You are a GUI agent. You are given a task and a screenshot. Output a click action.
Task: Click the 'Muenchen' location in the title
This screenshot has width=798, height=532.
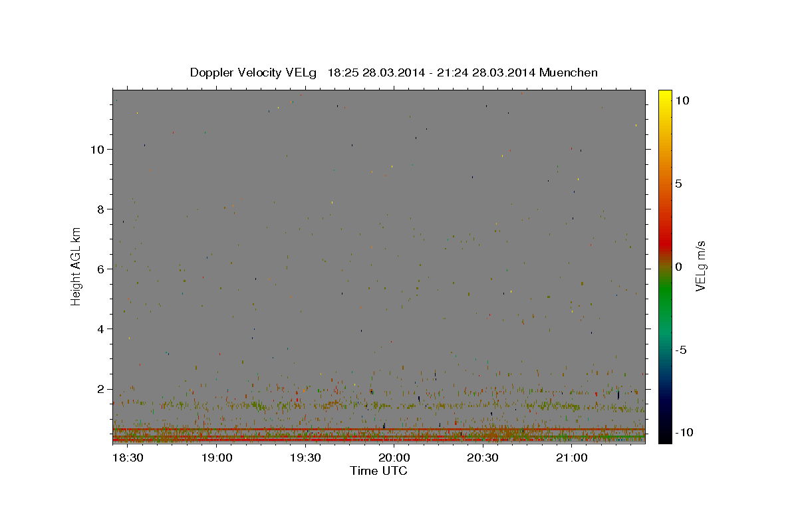569,72
